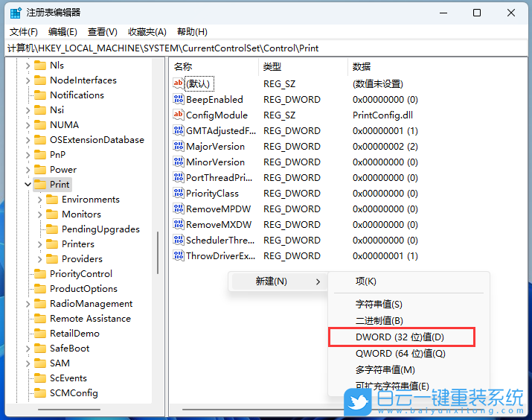Click the PortThreadPri... DWORD icon

[179, 177]
